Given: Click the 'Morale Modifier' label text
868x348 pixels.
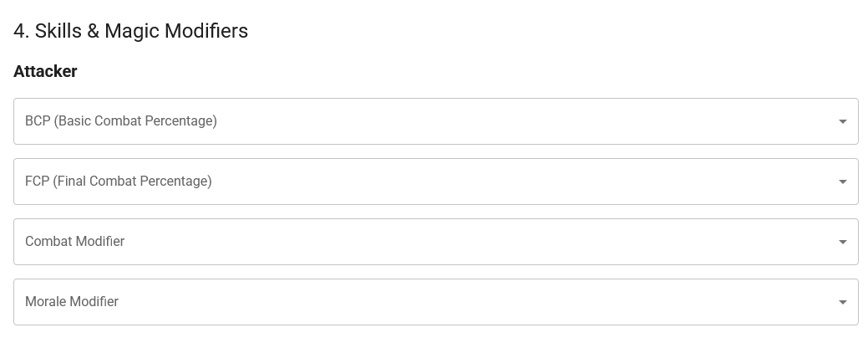Looking at the screenshot, I should (72, 302).
